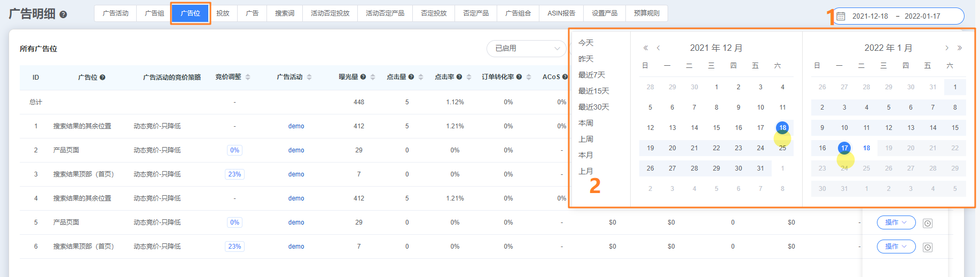Click the help icon next to 广告位 header
The height and width of the screenshot is (277, 980).
[103, 78]
